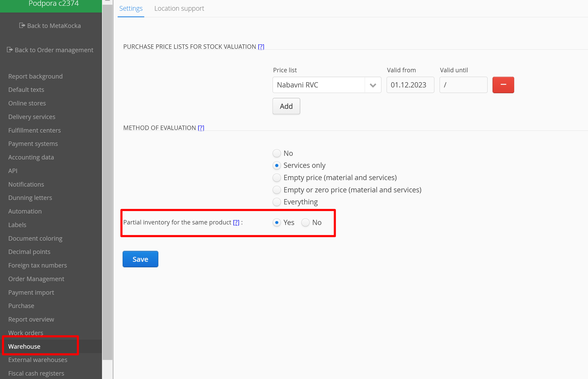Click the Back to Order management icon
588x379 pixels.
(10, 50)
